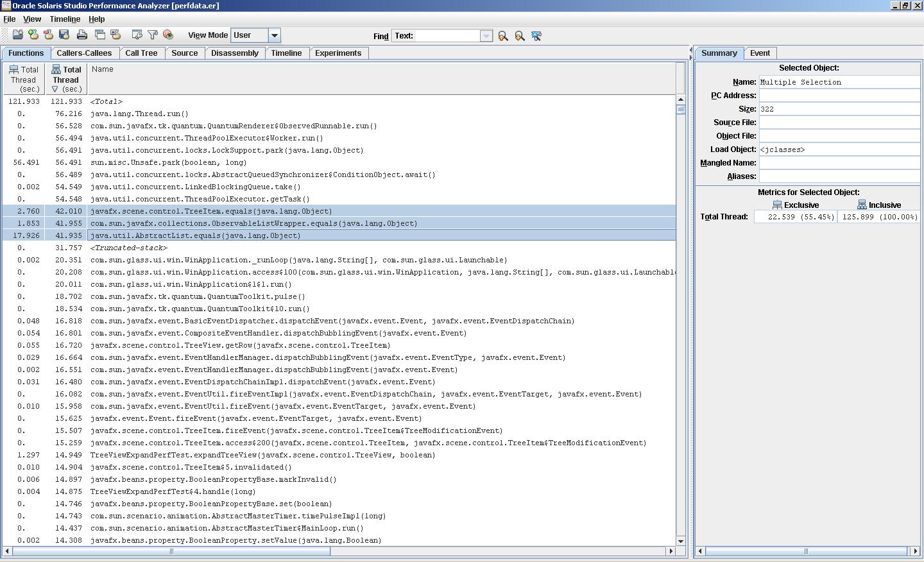924x562 pixels.
Task: Click the Drop Experiment toolbar icon
Action: pos(49,35)
